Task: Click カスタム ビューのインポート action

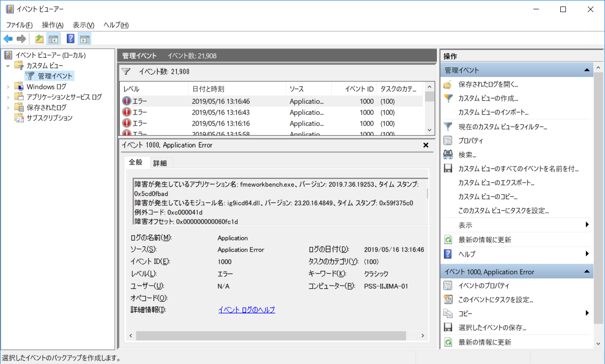Action: click(x=493, y=113)
